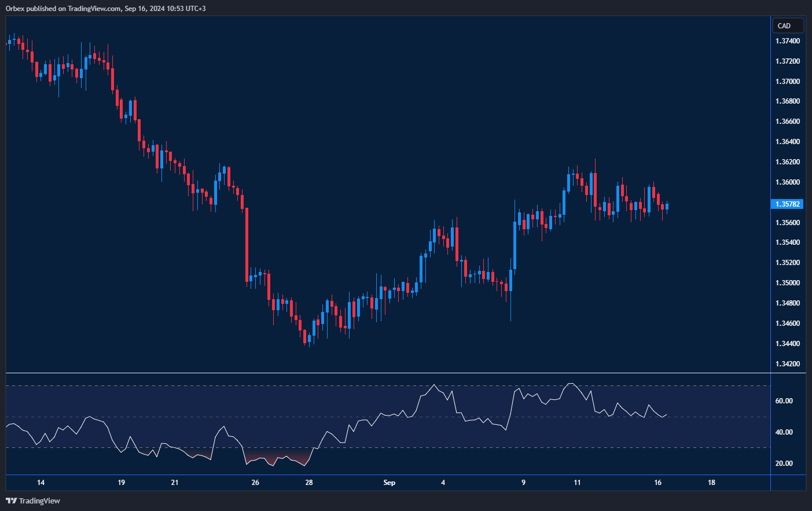This screenshot has height=511, width=812.
Task: Click the latest blue candle at chart's right end
Action: [667, 207]
